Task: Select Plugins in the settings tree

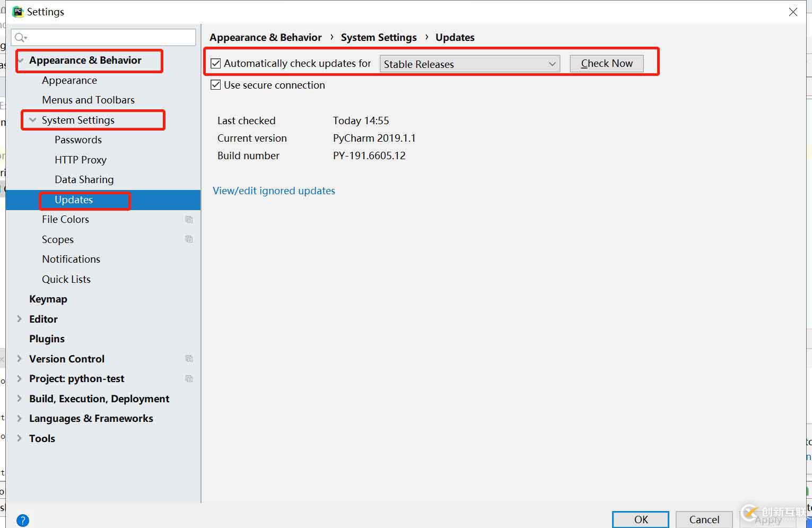Action: 47,339
